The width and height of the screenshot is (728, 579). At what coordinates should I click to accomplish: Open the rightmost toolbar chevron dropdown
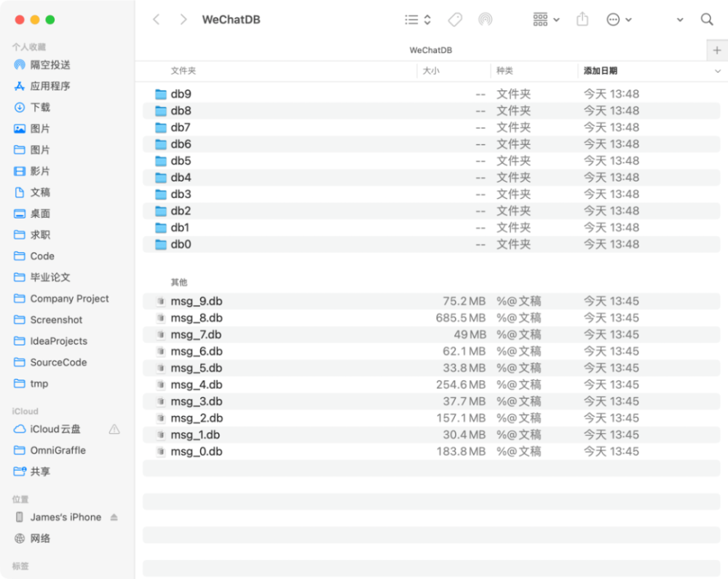click(x=680, y=20)
